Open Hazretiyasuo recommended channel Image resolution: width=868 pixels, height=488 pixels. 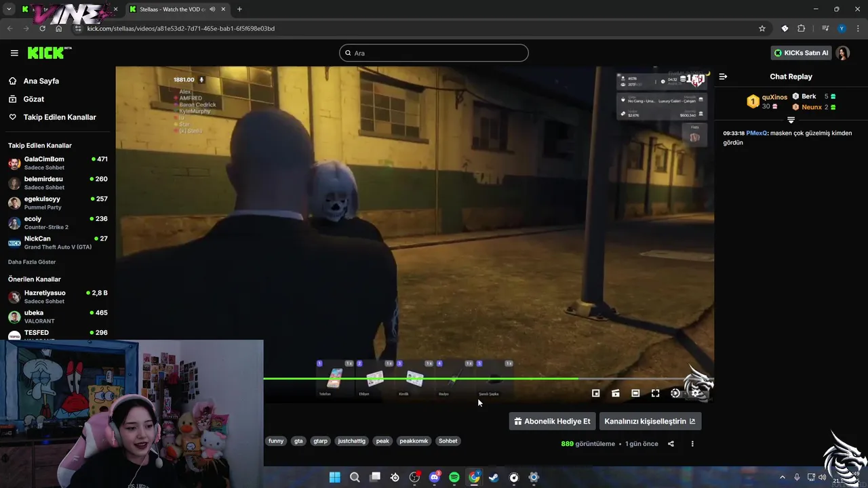58,297
